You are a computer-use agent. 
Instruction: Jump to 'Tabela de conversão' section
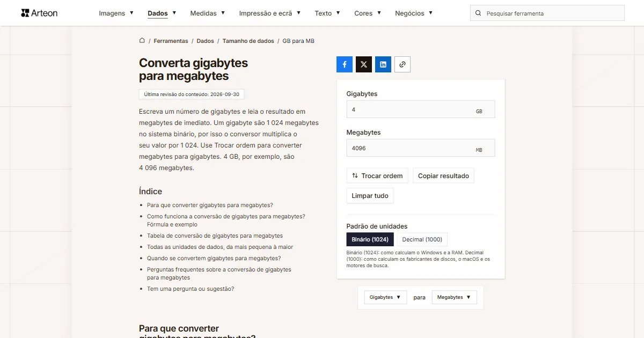[x=215, y=236]
